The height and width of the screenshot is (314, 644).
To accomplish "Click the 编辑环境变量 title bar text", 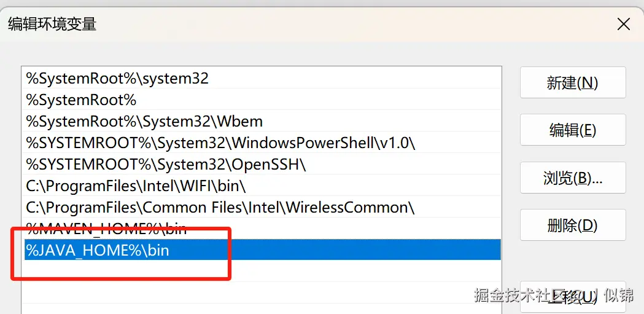I will pos(52,25).
